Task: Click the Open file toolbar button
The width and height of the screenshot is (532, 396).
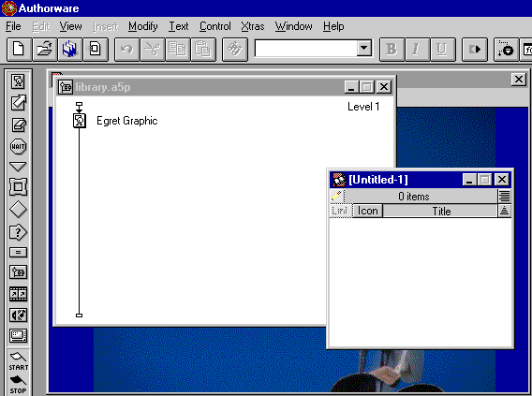Action: click(45, 50)
